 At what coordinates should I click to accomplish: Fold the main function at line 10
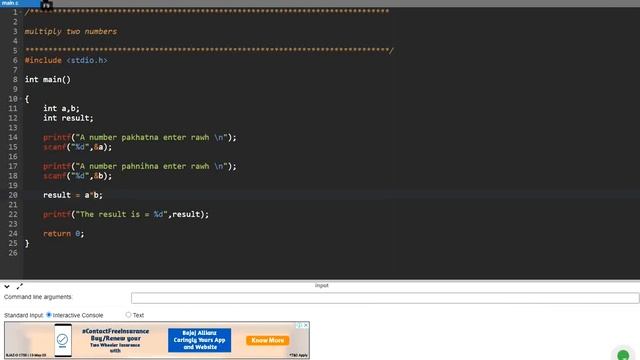tap(21, 99)
